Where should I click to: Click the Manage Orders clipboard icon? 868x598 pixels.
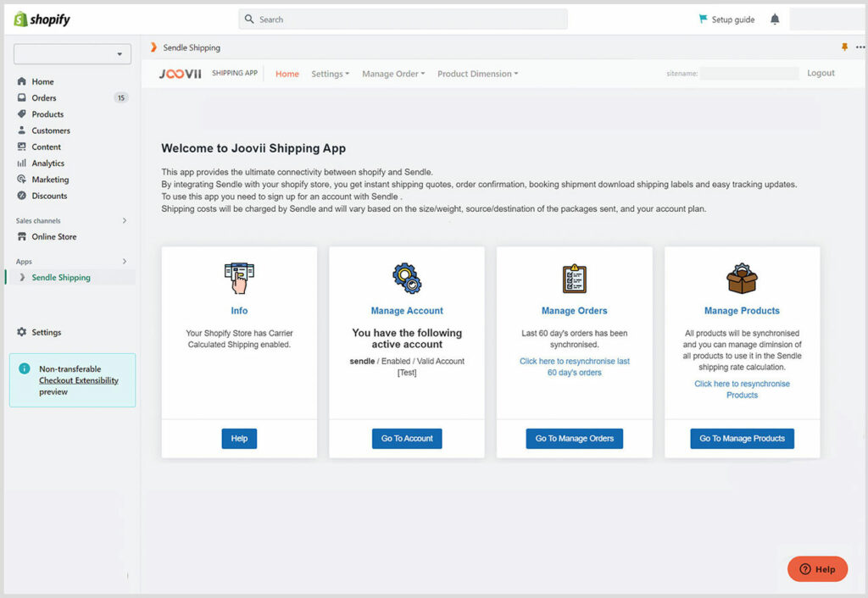point(574,278)
